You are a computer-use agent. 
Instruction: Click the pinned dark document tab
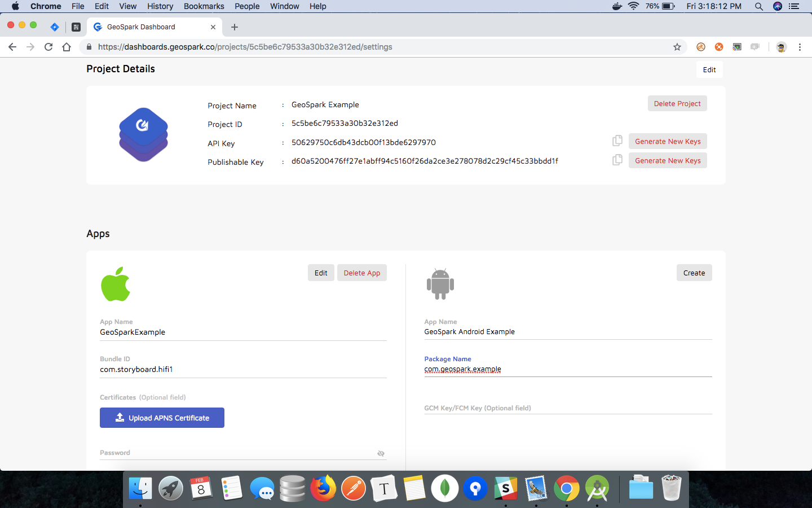tap(76, 27)
